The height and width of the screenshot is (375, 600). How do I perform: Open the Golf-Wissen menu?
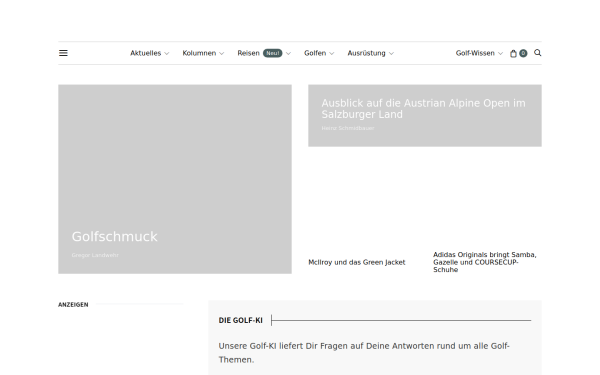tap(475, 53)
